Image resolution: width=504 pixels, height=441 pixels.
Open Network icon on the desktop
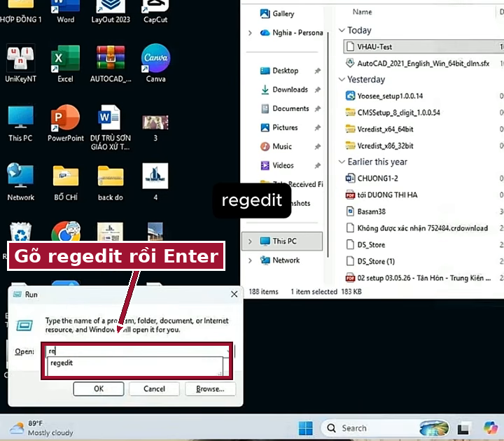[20, 182]
